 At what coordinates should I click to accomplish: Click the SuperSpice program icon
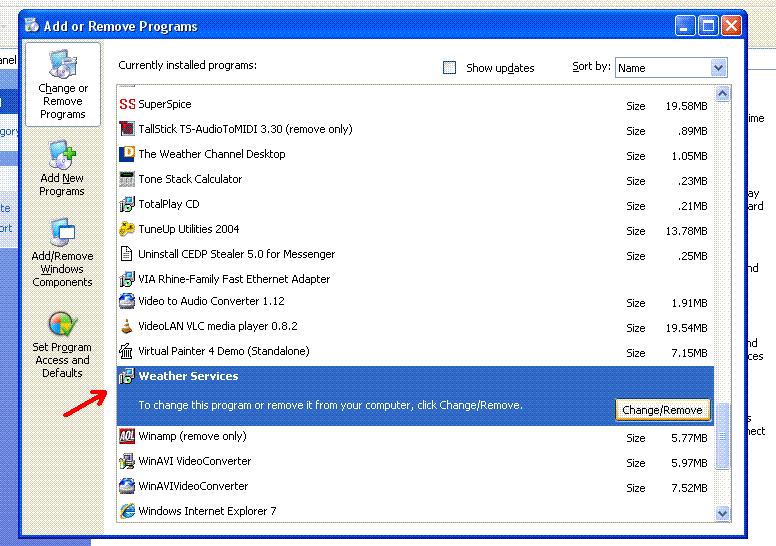(x=127, y=104)
